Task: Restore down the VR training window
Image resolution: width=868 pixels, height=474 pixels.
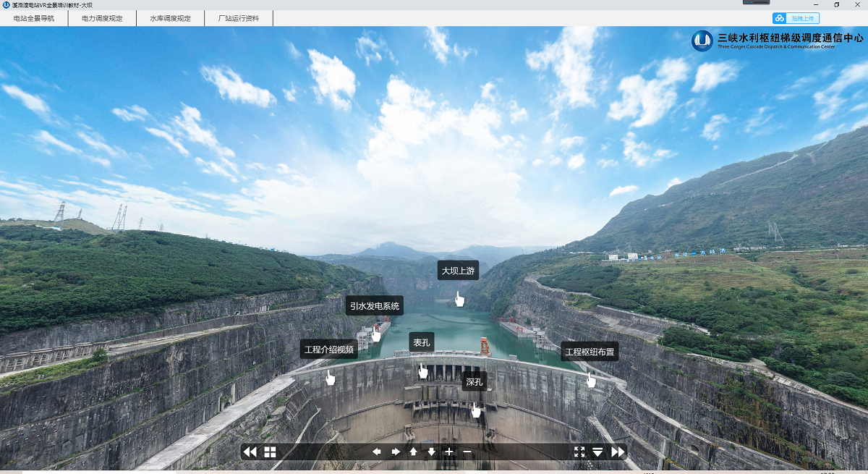Action: 837,4
